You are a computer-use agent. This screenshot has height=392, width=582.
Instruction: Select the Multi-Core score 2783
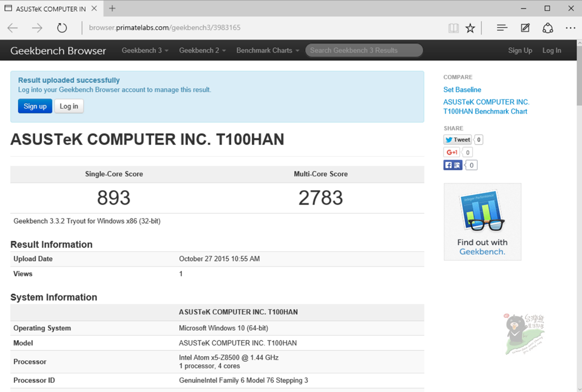[x=321, y=198]
